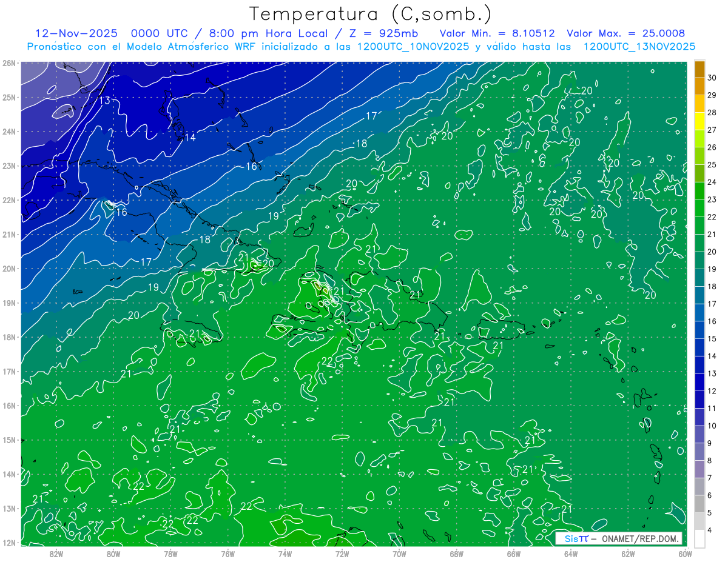This screenshot has width=728, height=562.
Task: Click the ONAMET/REP.DOM. credit box
Action: click(619, 539)
